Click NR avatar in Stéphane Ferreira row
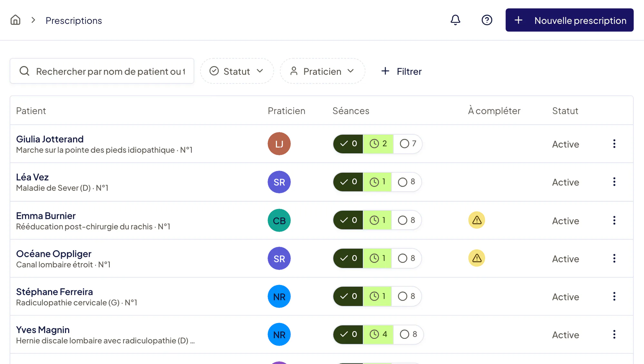This screenshot has width=644, height=364. click(279, 297)
